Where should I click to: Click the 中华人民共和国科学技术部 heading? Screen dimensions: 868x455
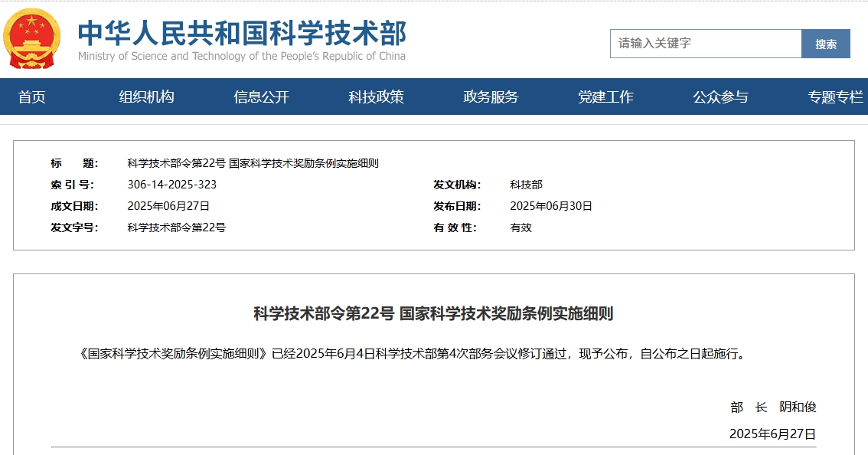coord(242,34)
